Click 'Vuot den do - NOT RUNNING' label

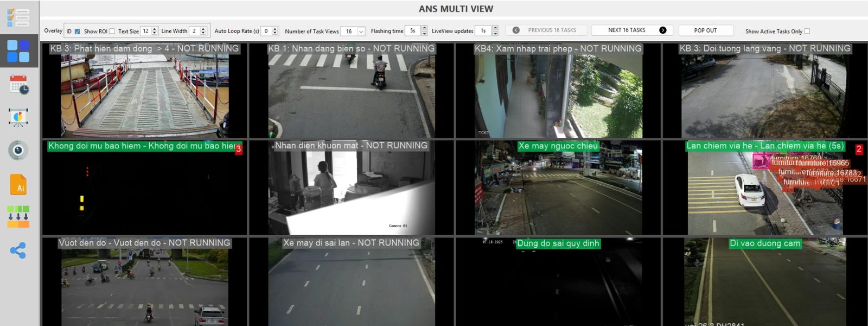click(144, 243)
